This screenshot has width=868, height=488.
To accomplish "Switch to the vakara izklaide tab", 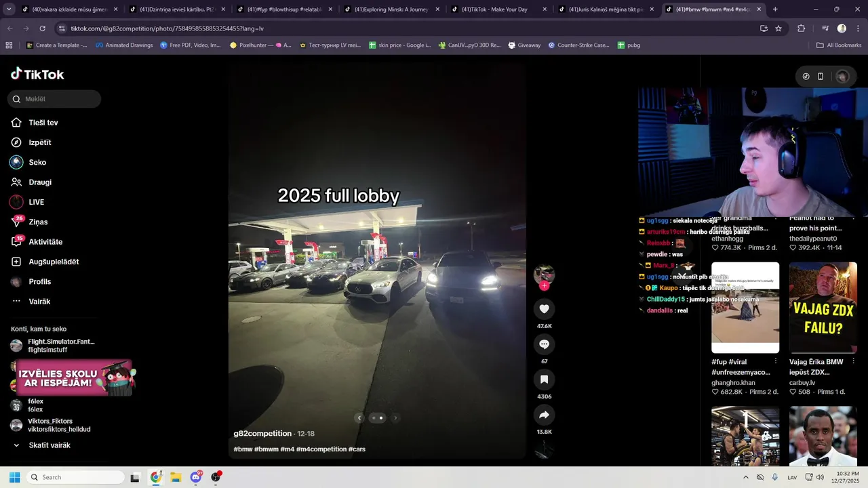I will [70, 9].
